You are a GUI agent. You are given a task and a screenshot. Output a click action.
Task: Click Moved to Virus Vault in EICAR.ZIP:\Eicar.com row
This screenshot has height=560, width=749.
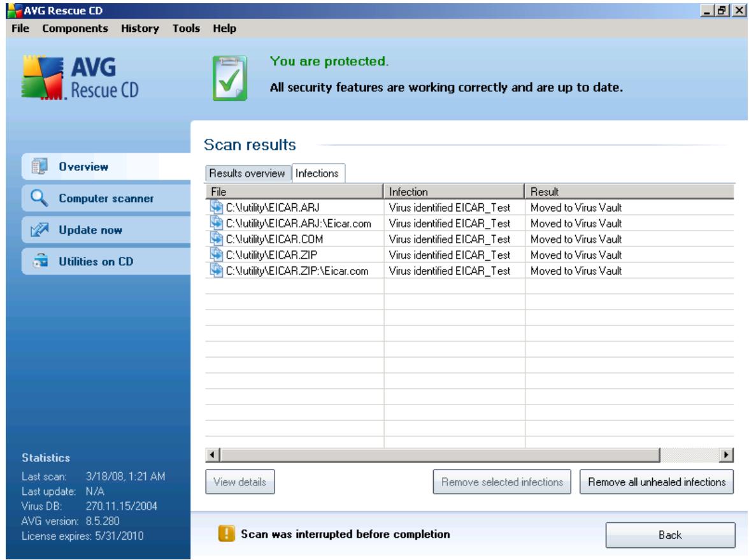coord(576,270)
